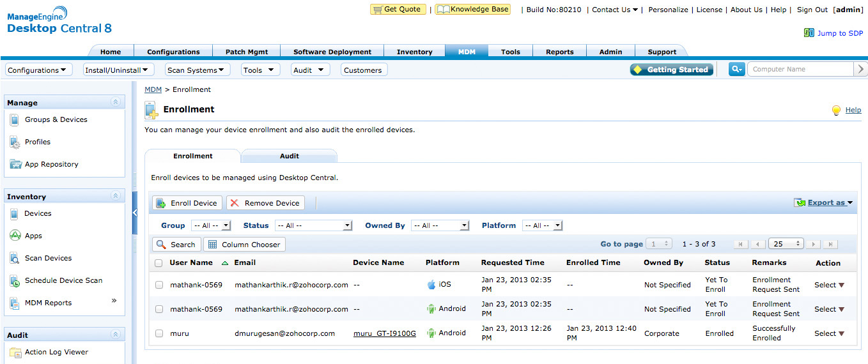Viewport: 868px width, 364px height.
Task: Open the Configurations submenu dropdown
Action: [38, 70]
